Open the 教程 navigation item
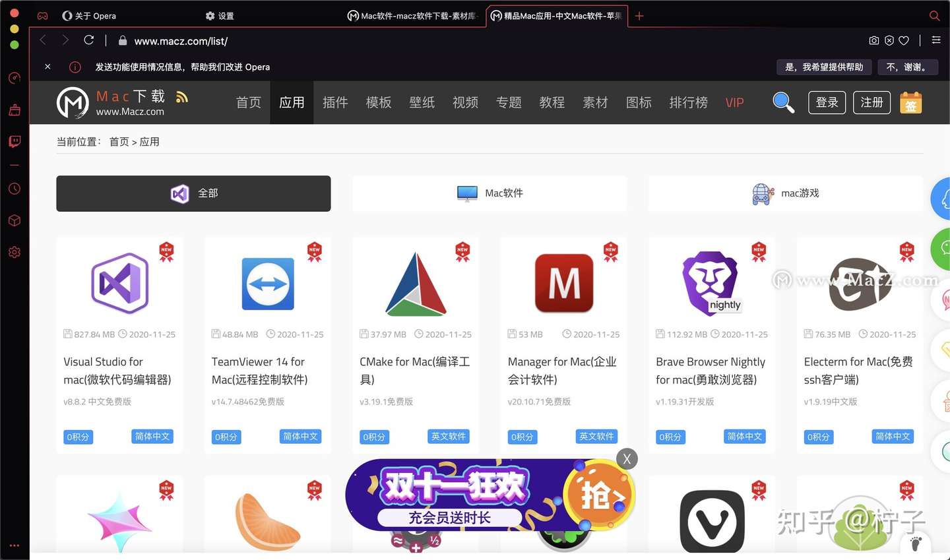The width and height of the screenshot is (950, 560). coord(552,102)
